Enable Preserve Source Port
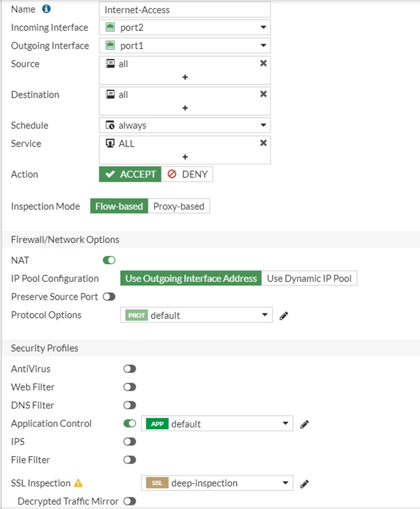The height and width of the screenshot is (509, 420). pos(109,297)
